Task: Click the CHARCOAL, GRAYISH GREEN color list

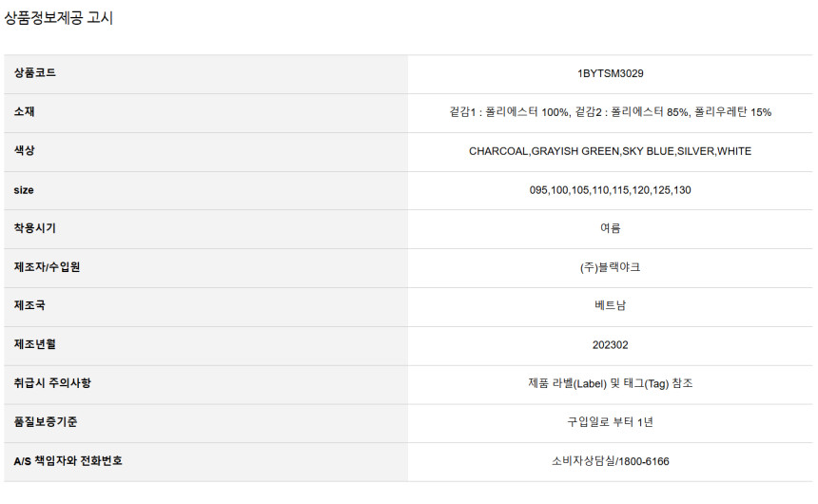Action: tap(611, 151)
